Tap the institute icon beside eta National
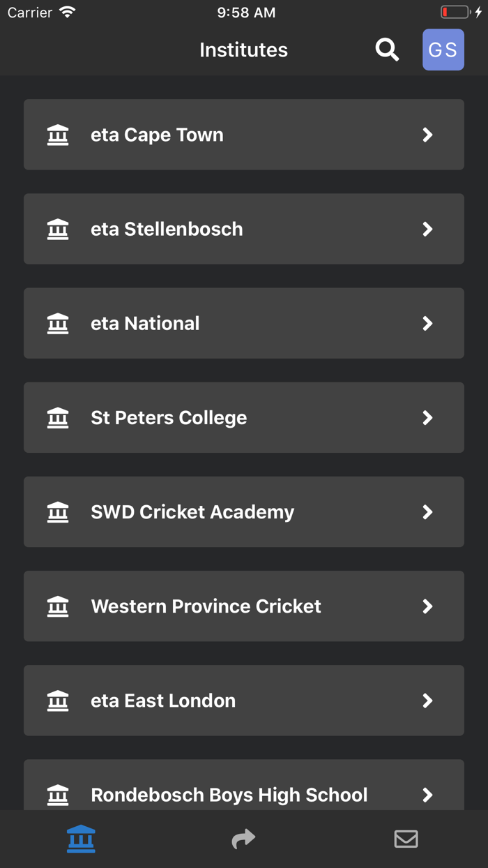The width and height of the screenshot is (488, 868). coord(58,323)
